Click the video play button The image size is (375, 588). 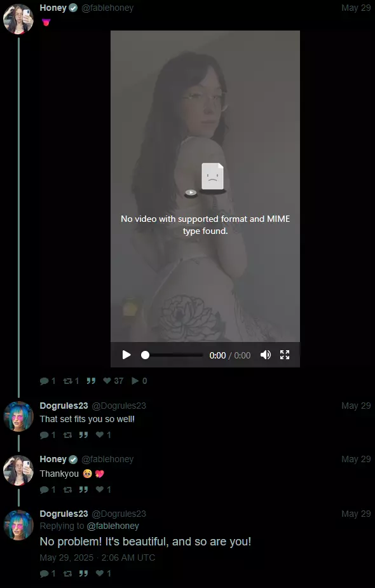(126, 355)
